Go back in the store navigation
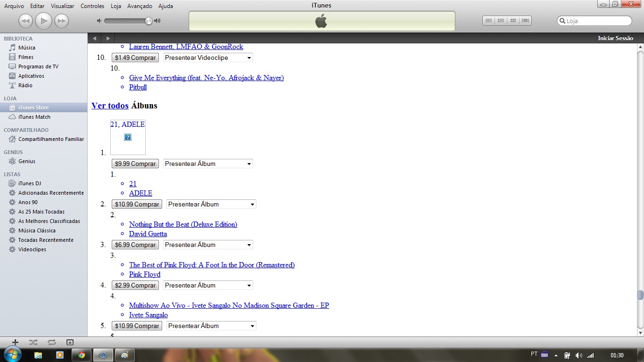Screen dimensions: 644x362 click(95, 38)
